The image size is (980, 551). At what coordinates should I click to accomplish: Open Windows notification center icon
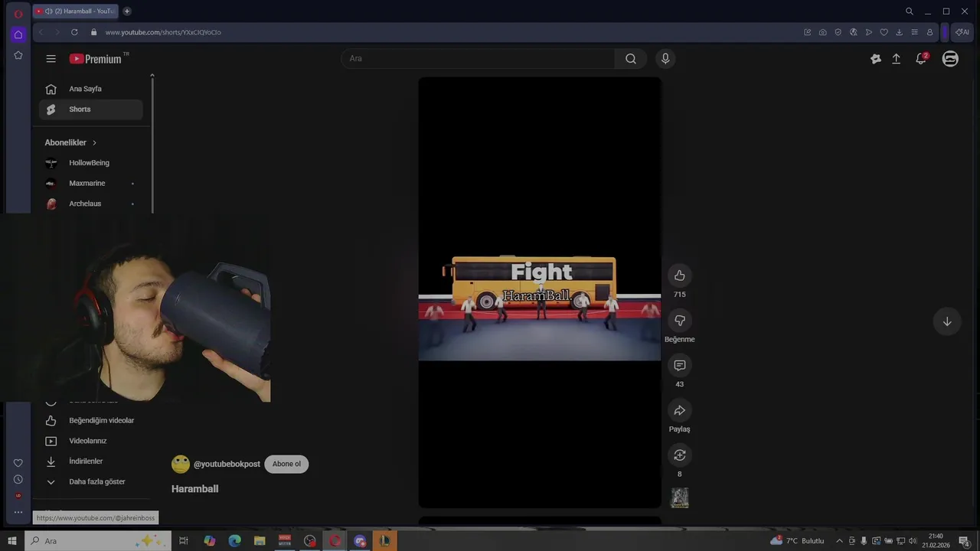[x=965, y=541]
